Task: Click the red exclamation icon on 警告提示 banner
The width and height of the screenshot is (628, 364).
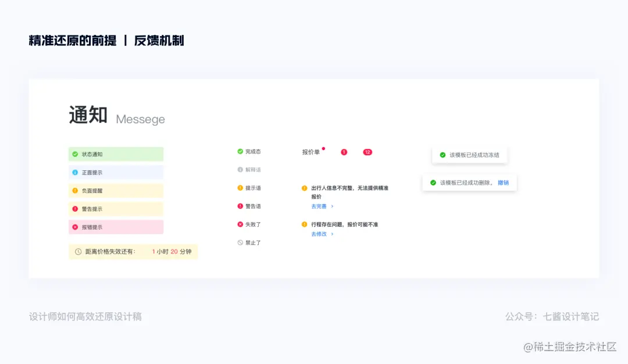Action: (74, 209)
